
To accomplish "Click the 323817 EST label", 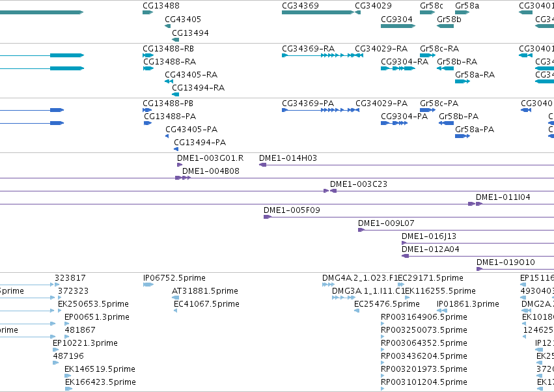I will point(70,278).
